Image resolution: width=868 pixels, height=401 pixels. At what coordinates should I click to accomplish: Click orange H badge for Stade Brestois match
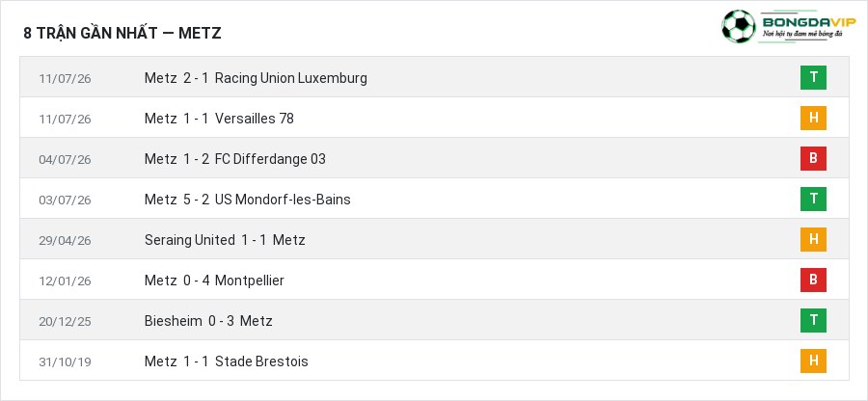click(x=813, y=361)
